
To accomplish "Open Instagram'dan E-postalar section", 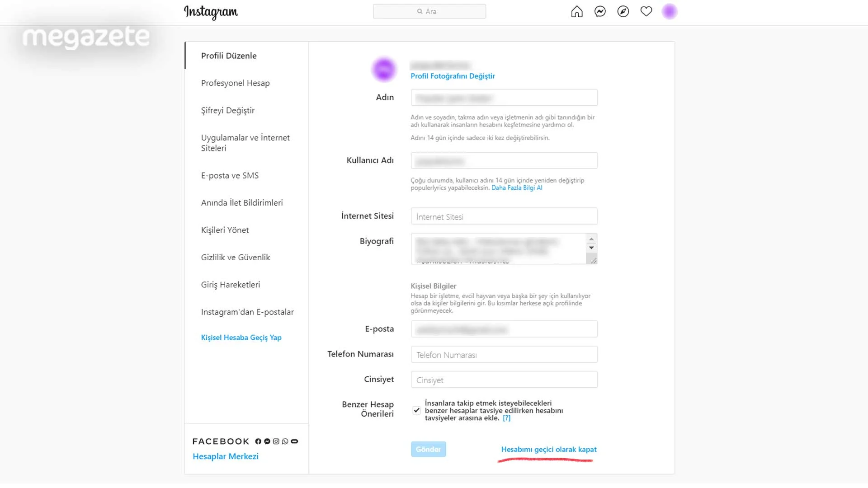I will click(247, 312).
